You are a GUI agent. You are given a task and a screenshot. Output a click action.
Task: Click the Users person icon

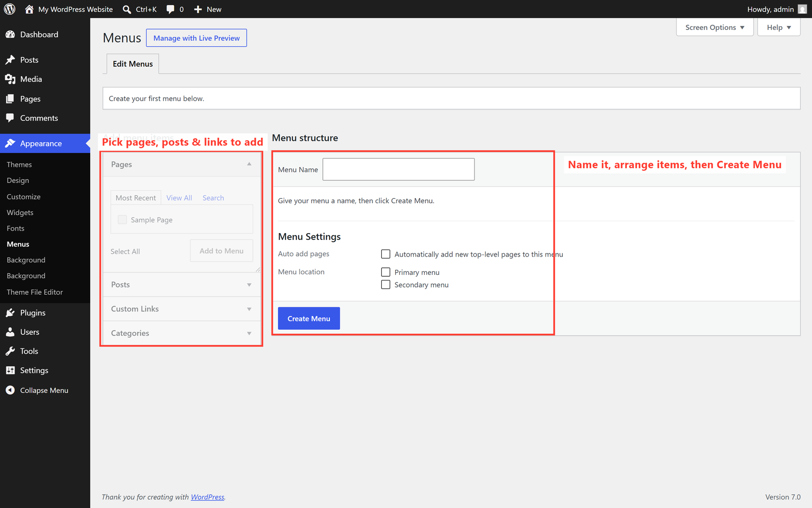click(10, 332)
